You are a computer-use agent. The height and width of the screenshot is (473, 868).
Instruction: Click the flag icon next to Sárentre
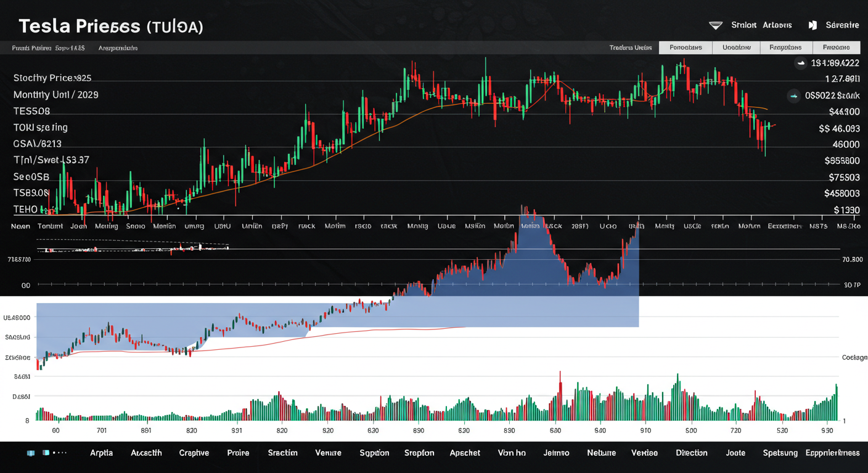click(813, 25)
